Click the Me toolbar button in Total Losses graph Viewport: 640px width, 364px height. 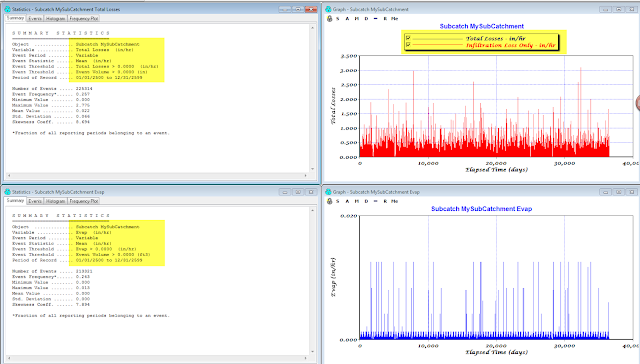[x=394, y=19]
